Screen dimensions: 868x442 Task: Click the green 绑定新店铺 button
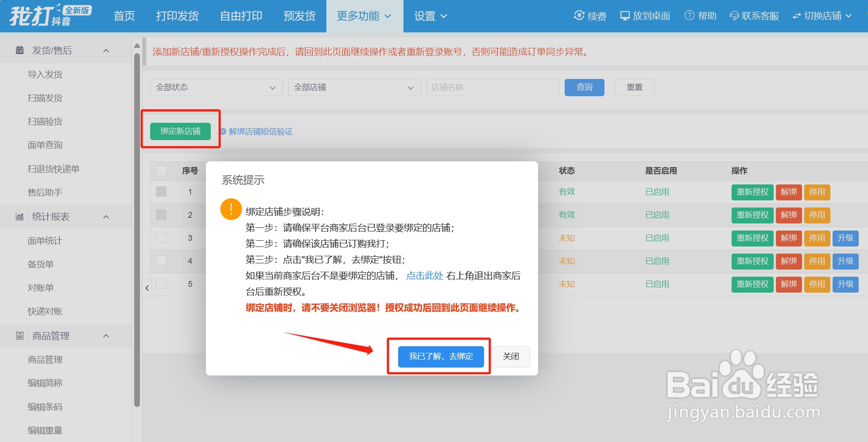point(180,131)
